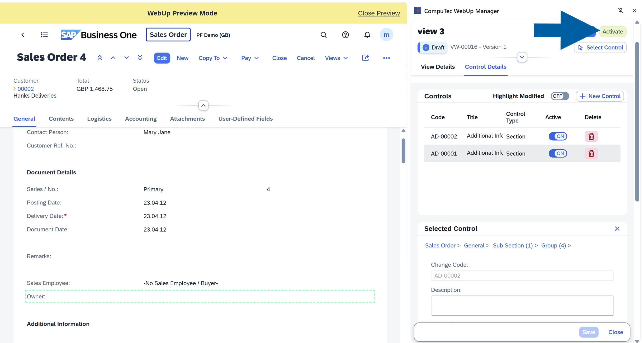Open the navigation list menu icon

44,35
